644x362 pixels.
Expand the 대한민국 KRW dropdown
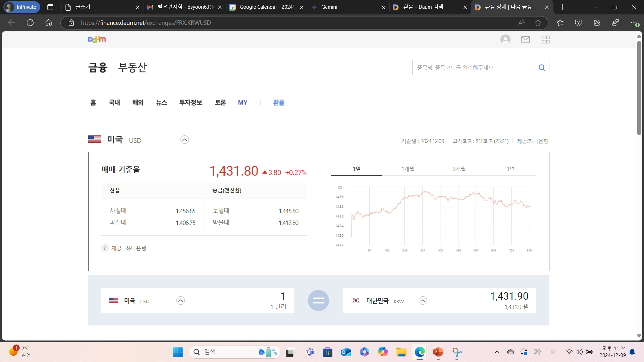point(423,301)
